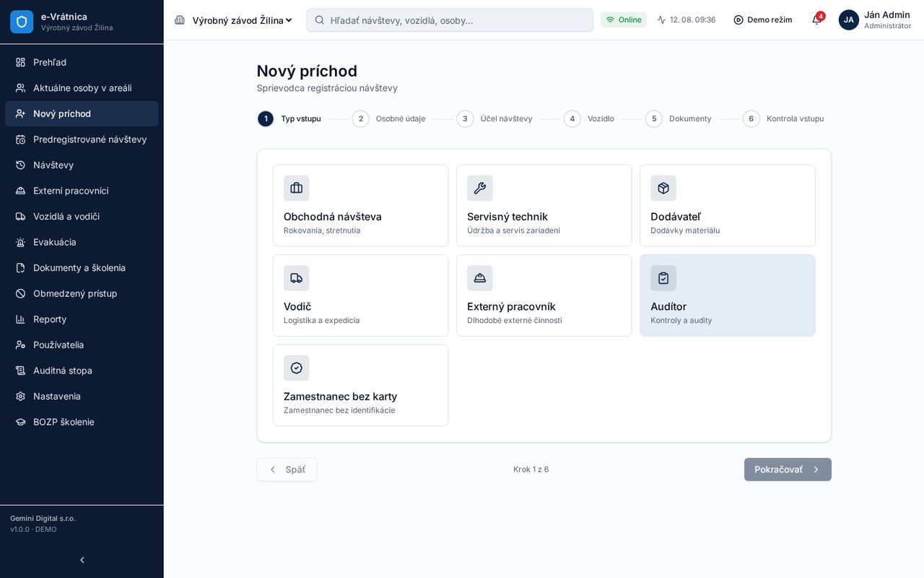Open Externí pracovníci section

pos(82,191)
